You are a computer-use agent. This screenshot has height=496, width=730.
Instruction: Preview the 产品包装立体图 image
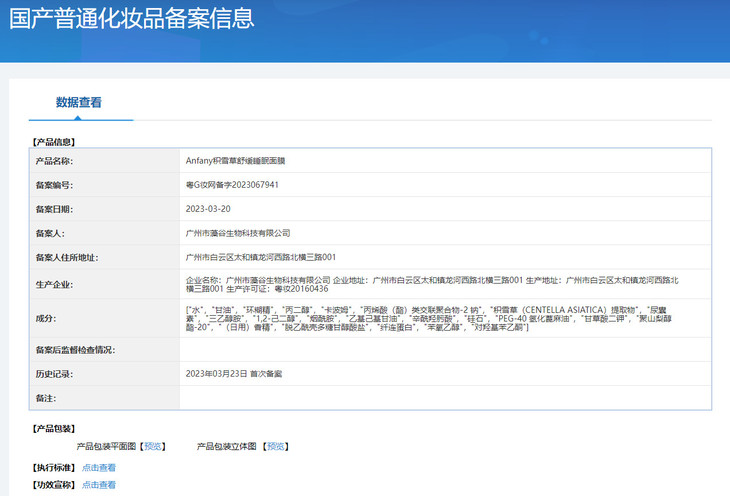click(x=275, y=446)
